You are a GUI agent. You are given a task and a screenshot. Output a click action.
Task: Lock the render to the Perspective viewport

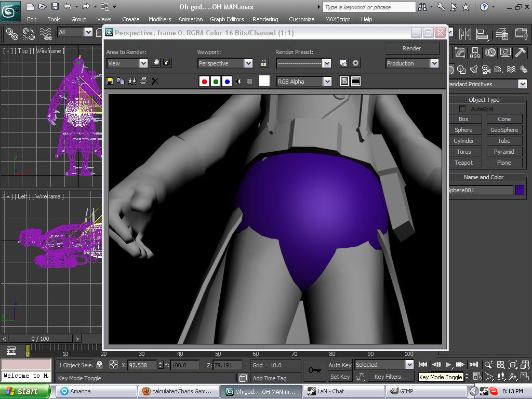click(x=264, y=63)
